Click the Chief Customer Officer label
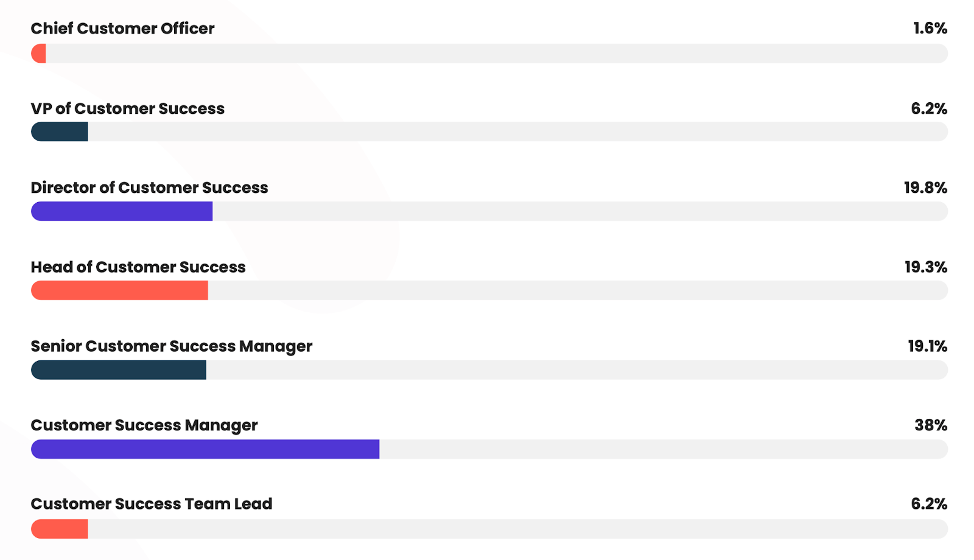 point(122,29)
